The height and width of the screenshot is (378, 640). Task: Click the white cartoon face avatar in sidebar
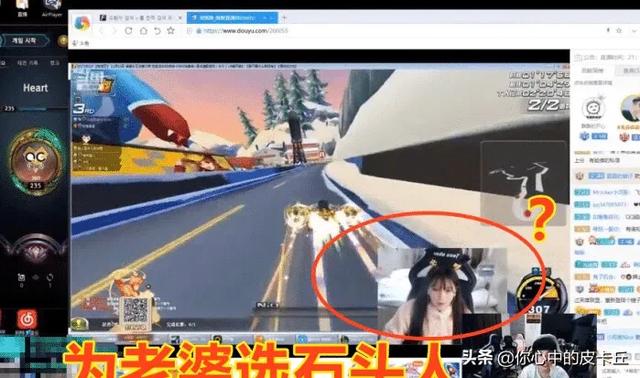coord(592,108)
